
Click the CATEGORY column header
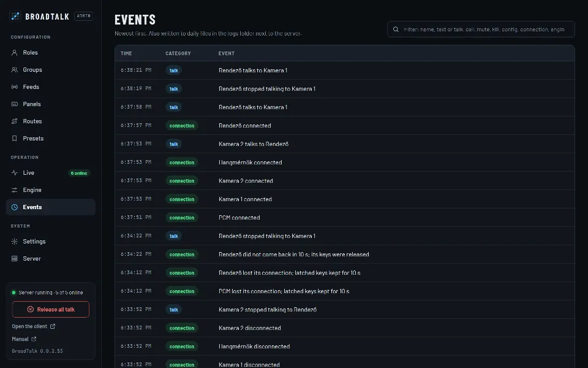click(178, 53)
